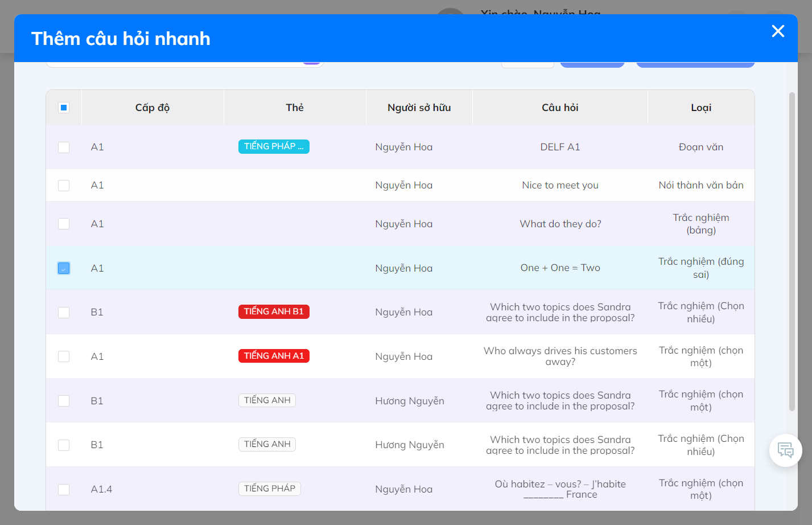Check the box for What do they do?

[64, 224]
